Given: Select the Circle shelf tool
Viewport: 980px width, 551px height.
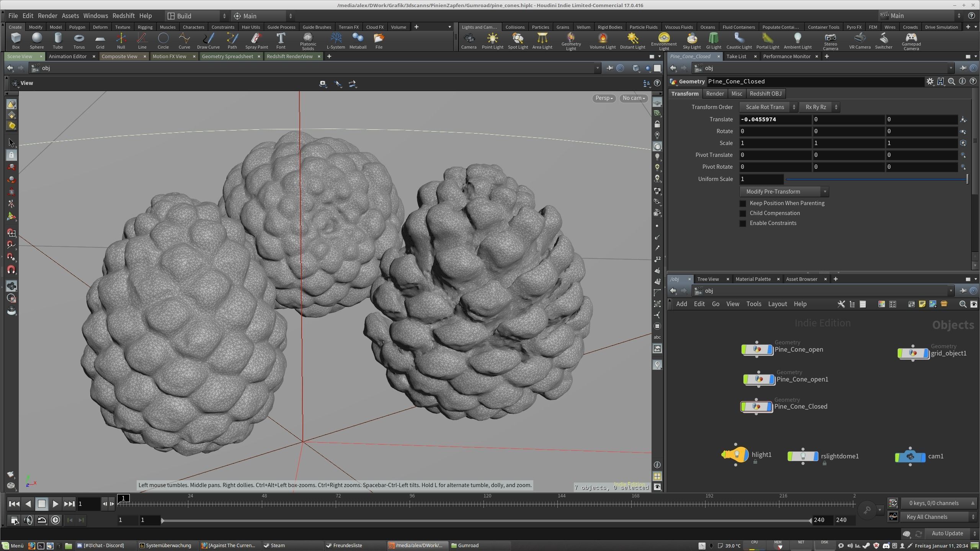Looking at the screenshot, I should (163, 41).
